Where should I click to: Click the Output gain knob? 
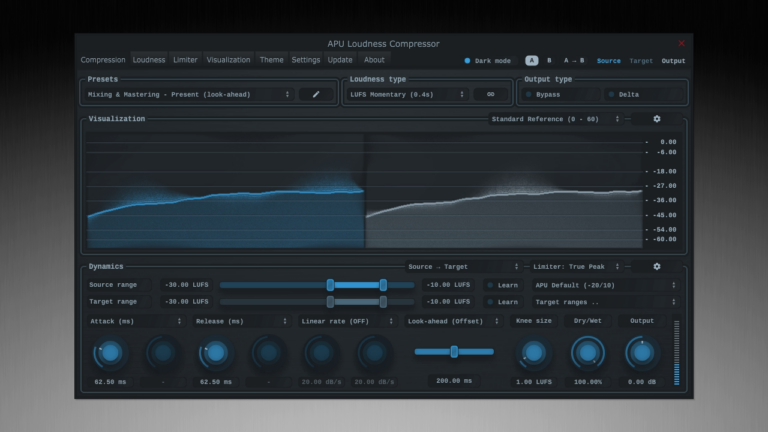(x=642, y=353)
